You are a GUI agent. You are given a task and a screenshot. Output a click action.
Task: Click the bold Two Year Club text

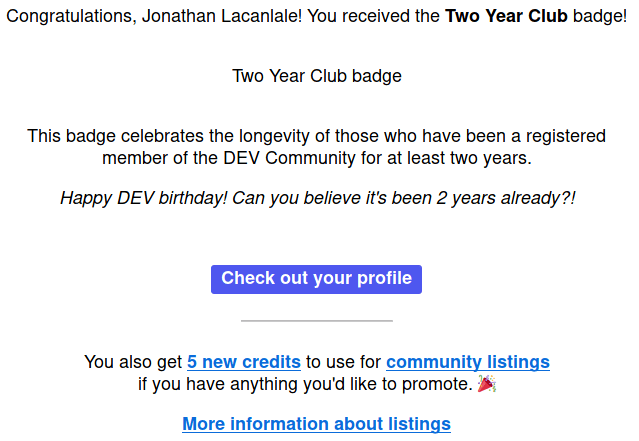[x=506, y=16]
